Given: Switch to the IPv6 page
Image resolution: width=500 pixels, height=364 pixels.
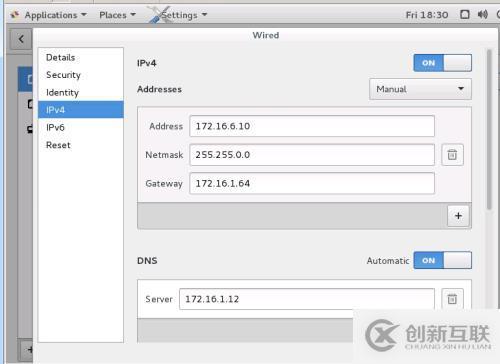Looking at the screenshot, I should [x=81, y=127].
